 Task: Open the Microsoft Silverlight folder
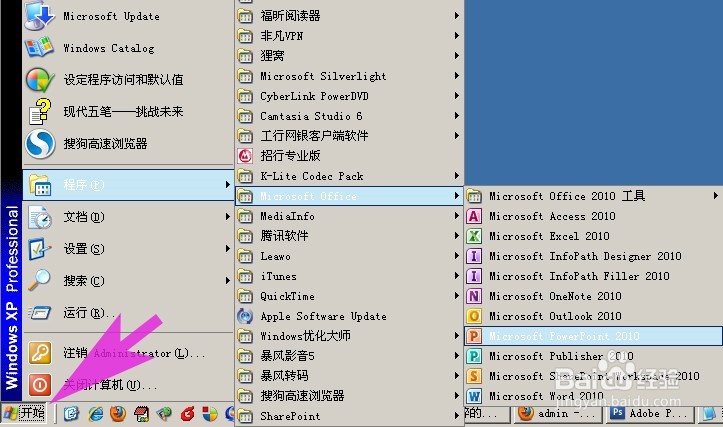click(x=350, y=76)
